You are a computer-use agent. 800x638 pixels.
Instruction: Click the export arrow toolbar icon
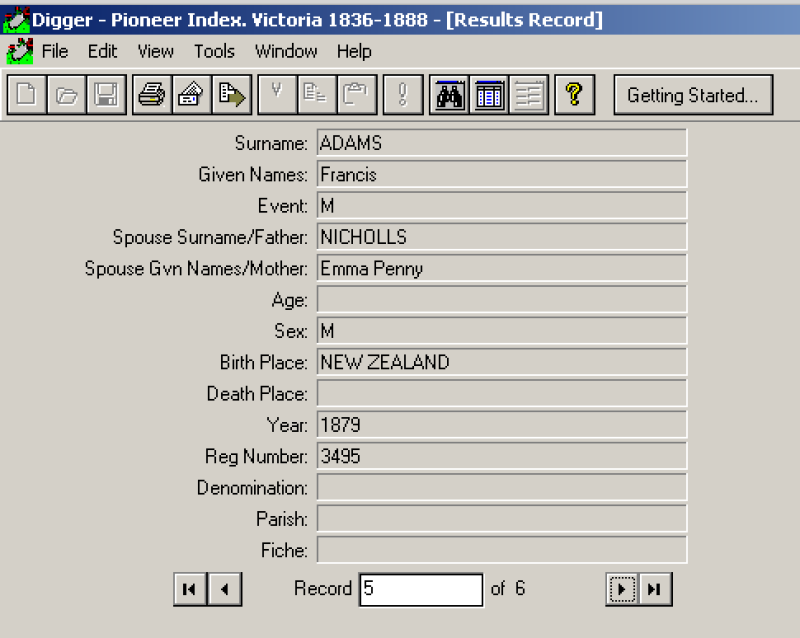click(232, 94)
